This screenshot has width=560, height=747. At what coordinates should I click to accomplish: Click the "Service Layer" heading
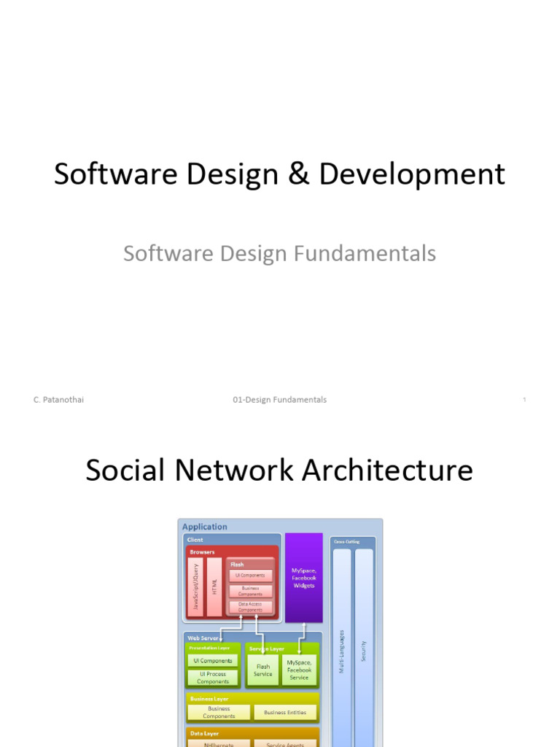click(267, 649)
